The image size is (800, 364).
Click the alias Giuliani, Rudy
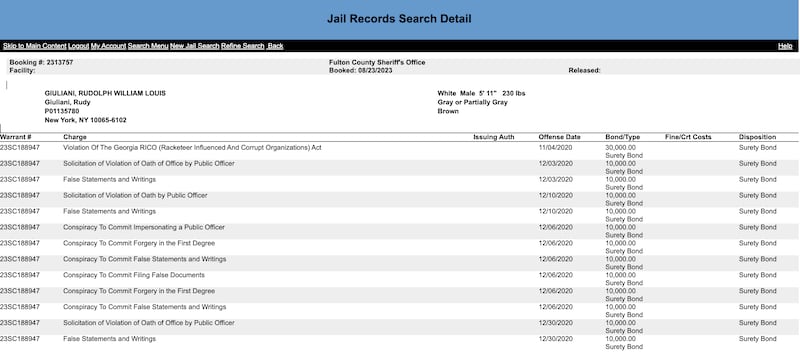(68, 102)
